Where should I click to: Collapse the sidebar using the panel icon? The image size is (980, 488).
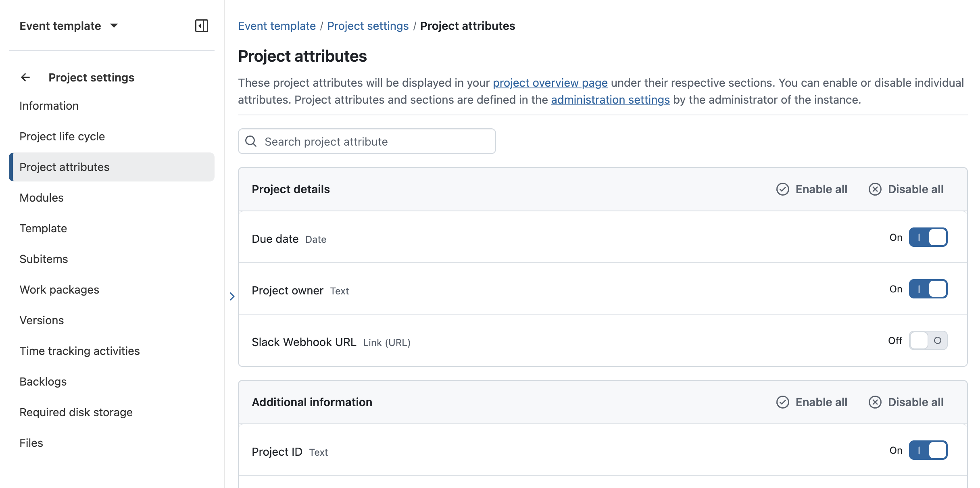(202, 26)
